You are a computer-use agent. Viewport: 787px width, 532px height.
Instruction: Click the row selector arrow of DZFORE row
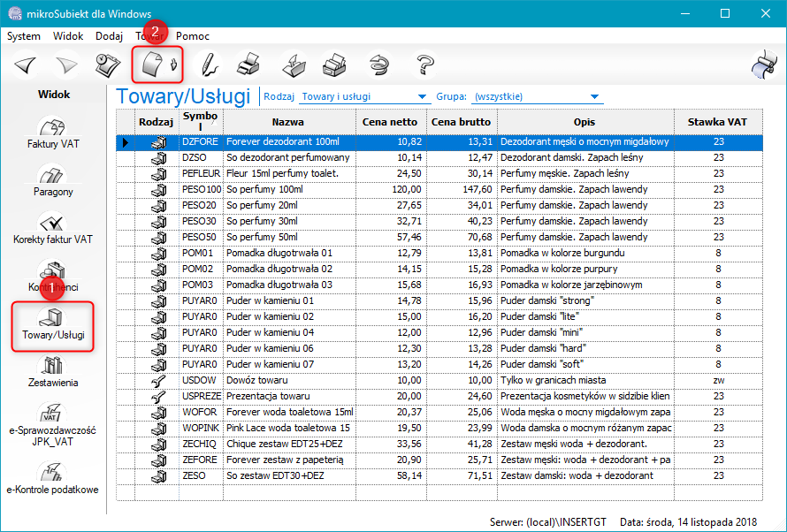click(x=126, y=142)
